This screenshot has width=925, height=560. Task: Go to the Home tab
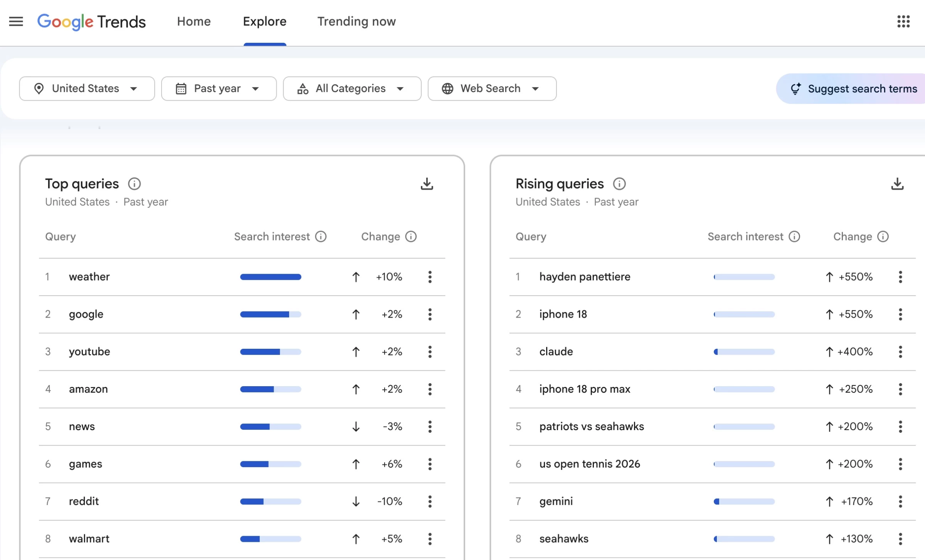click(x=194, y=22)
